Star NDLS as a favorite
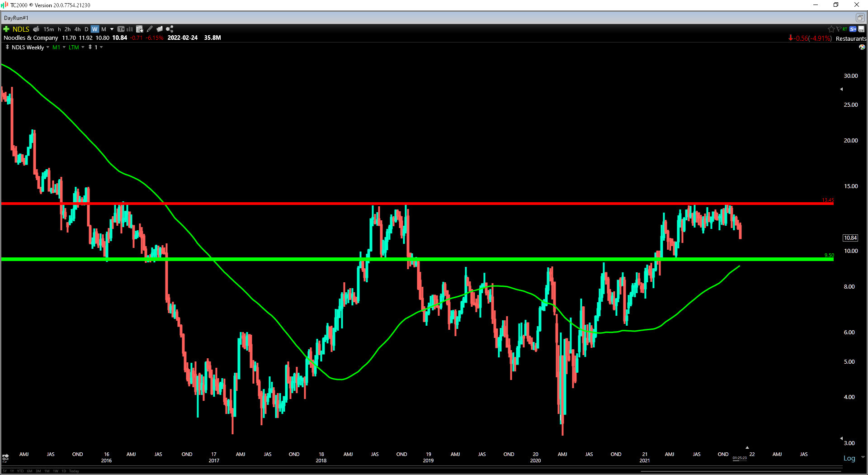 pyautogui.click(x=831, y=29)
